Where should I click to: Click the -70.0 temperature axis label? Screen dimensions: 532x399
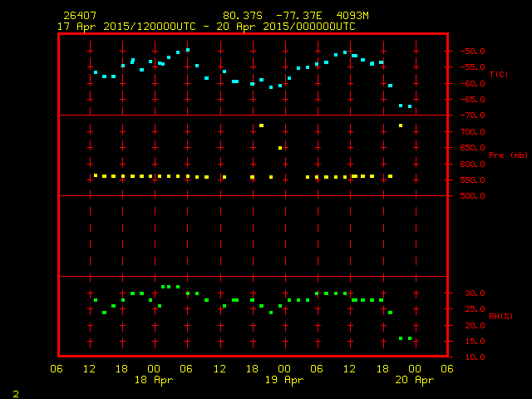pyautogui.click(x=472, y=116)
